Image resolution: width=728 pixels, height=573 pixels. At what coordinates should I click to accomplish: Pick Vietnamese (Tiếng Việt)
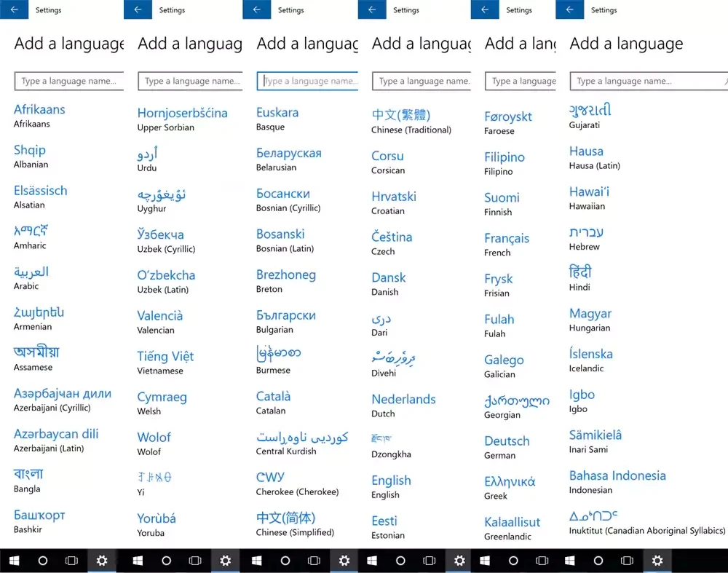pos(165,363)
